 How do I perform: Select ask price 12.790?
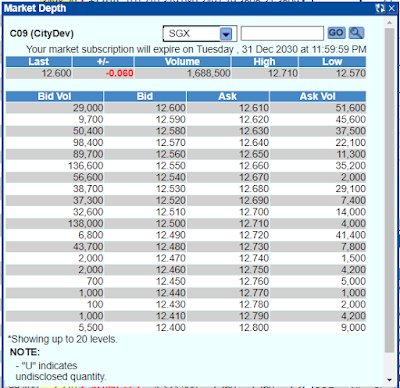[x=254, y=316]
